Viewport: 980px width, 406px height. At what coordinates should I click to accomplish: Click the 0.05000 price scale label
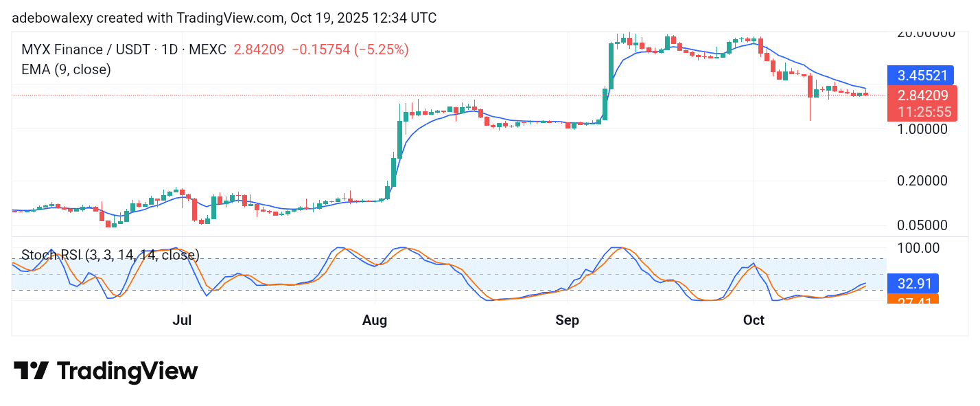point(923,225)
